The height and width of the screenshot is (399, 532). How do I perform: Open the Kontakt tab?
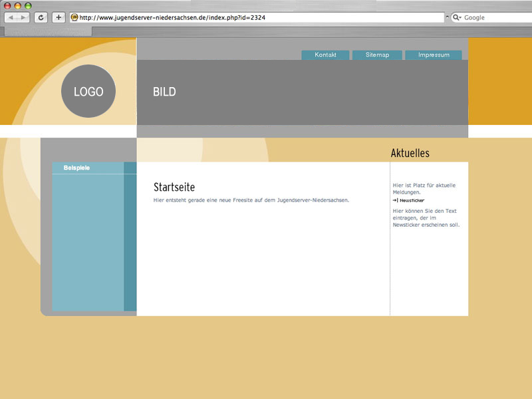(x=325, y=55)
